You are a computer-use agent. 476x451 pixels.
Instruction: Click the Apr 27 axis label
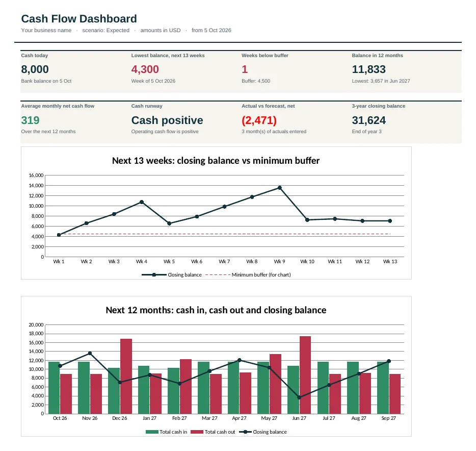(x=239, y=418)
